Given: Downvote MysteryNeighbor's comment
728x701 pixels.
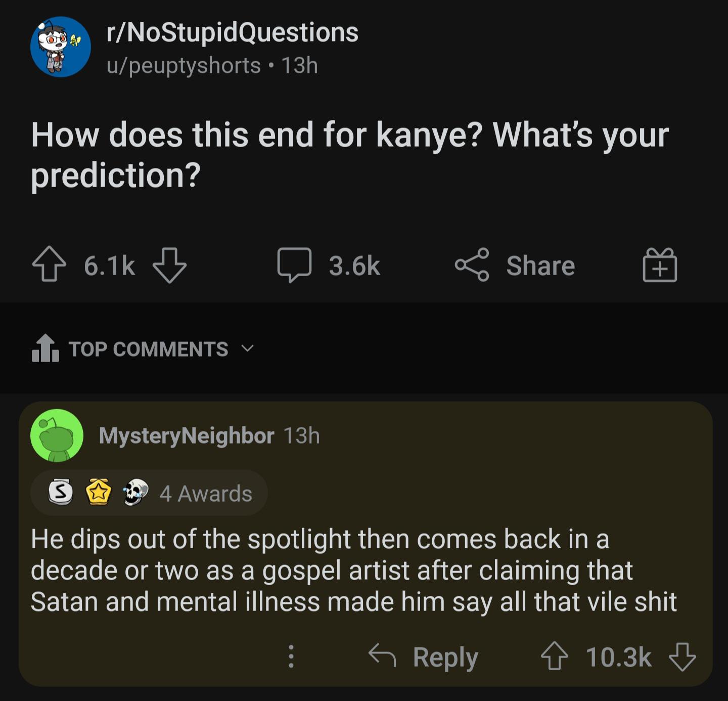Looking at the screenshot, I should point(682,656).
